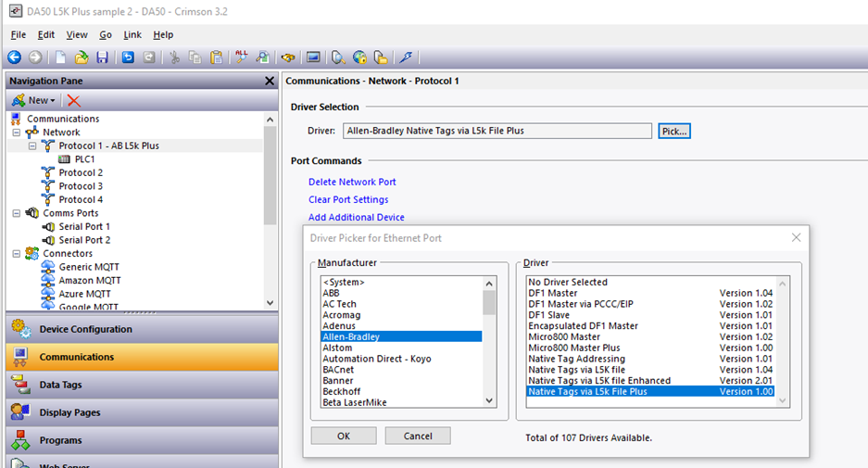Open the View menu
Viewport: 868px width, 468px height.
click(x=77, y=34)
